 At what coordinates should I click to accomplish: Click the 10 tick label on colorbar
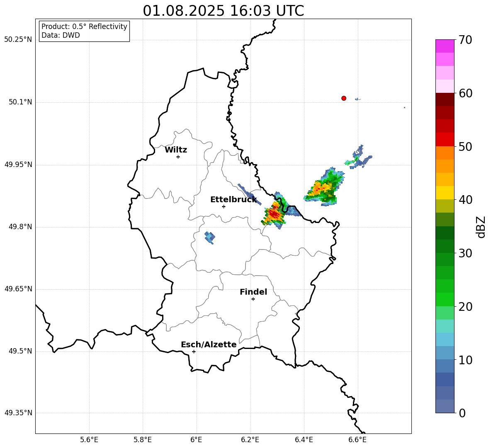465,360
